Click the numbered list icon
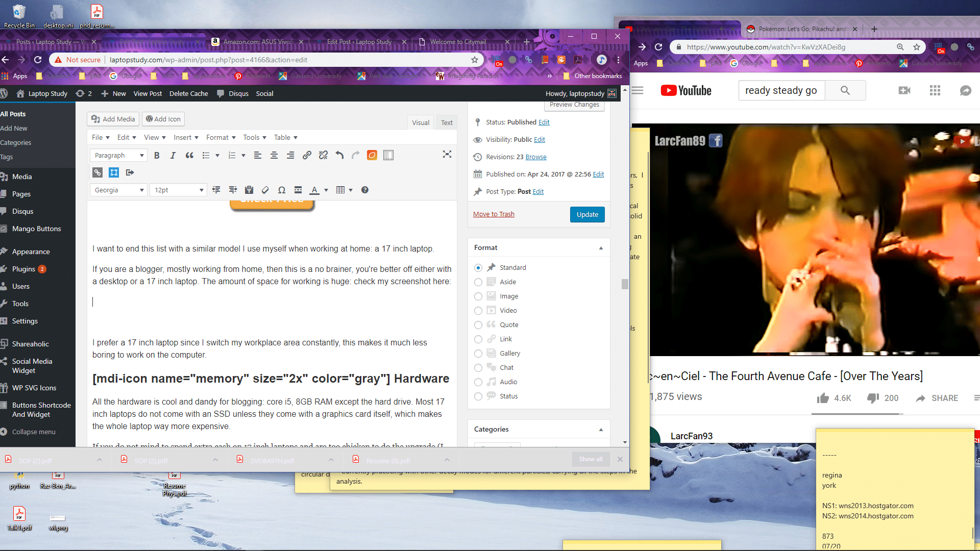This screenshot has width=980, height=551. tap(232, 156)
